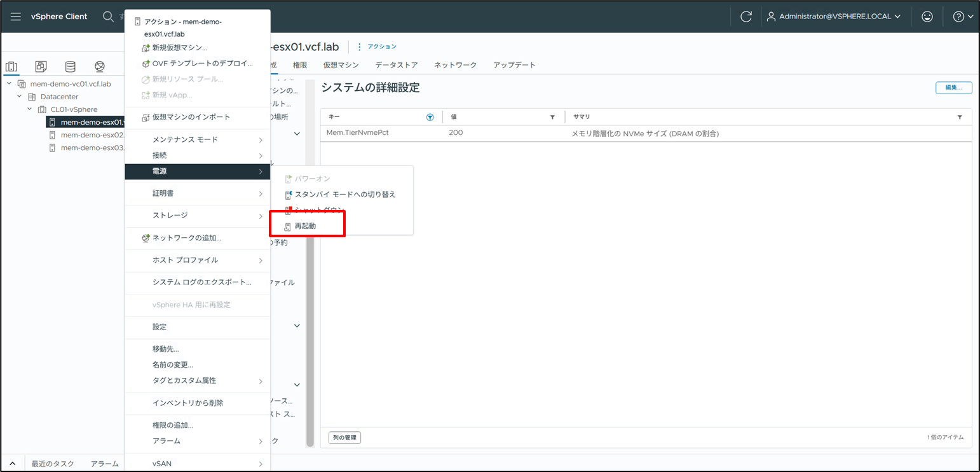Open the search bar with the magnifier icon
The height and width of the screenshot is (472, 980).
click(108, 16)
